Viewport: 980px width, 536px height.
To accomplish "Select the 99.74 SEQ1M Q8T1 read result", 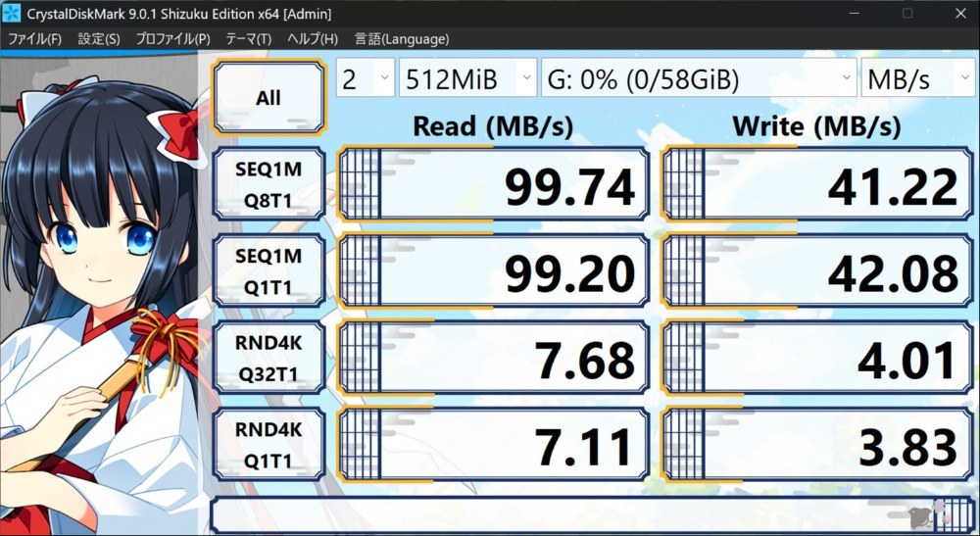I will pos(493,184).
